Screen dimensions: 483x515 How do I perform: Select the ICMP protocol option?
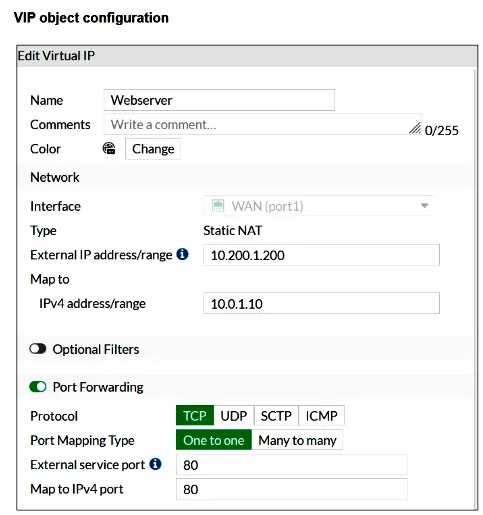321,415
